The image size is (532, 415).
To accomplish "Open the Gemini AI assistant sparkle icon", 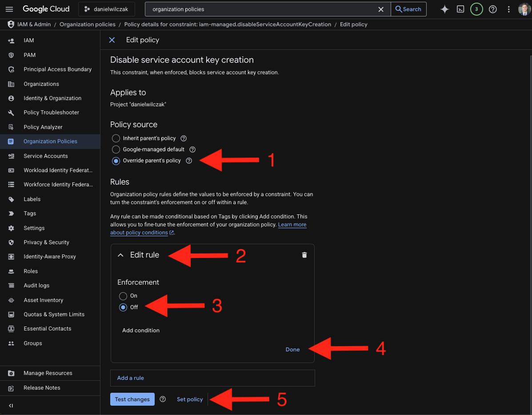I will coord(444,9).
